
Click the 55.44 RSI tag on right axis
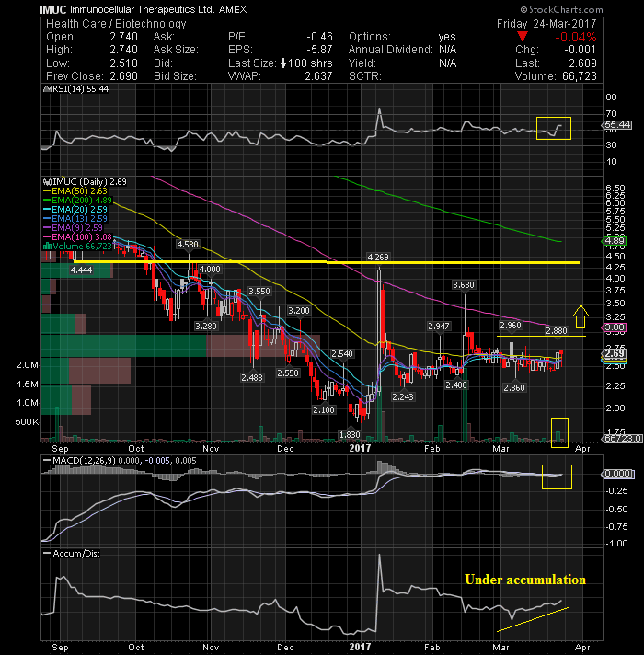click(x=617, y=125)
